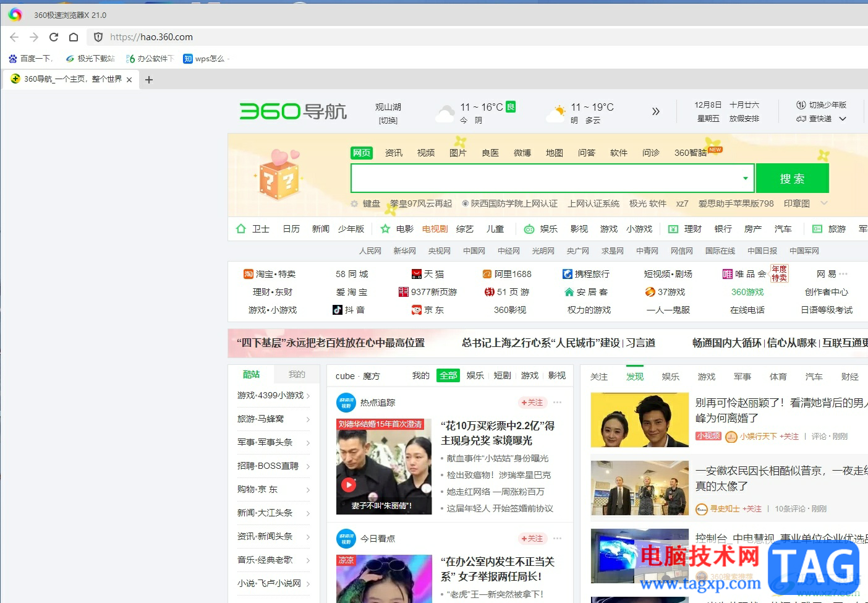Click the search input field
The image size is (868, 603).
click(552, 179)
